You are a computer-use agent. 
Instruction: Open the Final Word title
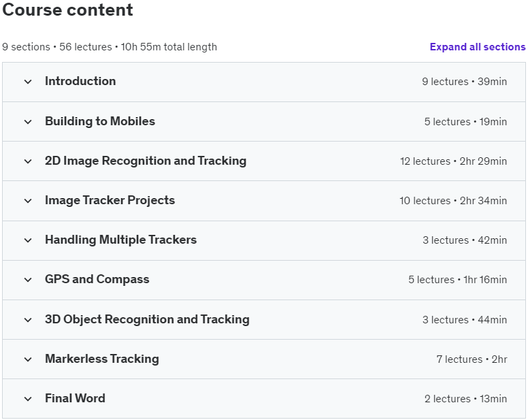click(x=75, y=398)
